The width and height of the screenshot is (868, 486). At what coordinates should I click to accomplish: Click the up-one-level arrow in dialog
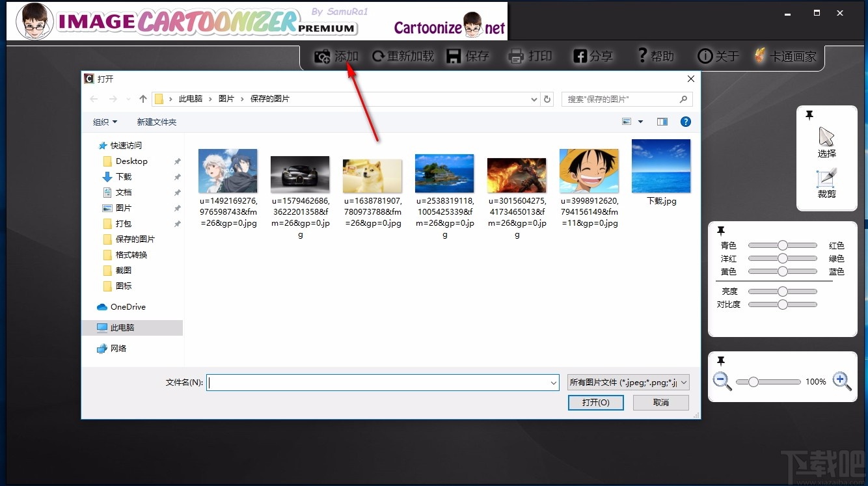coord(143,99)
